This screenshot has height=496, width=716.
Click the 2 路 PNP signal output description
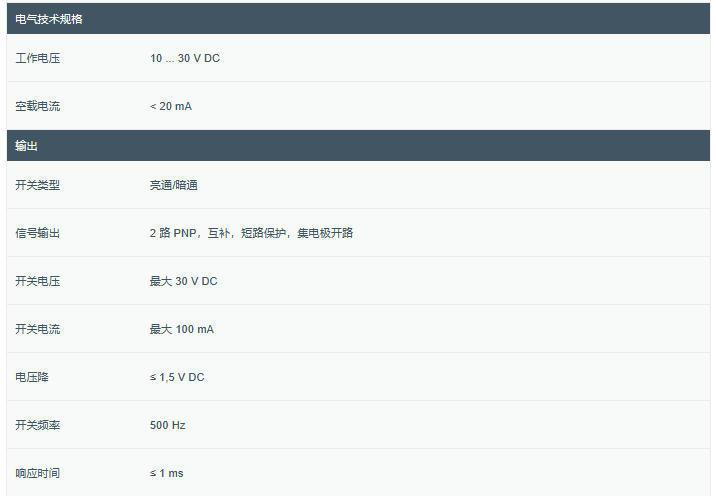tap(251, 233)
